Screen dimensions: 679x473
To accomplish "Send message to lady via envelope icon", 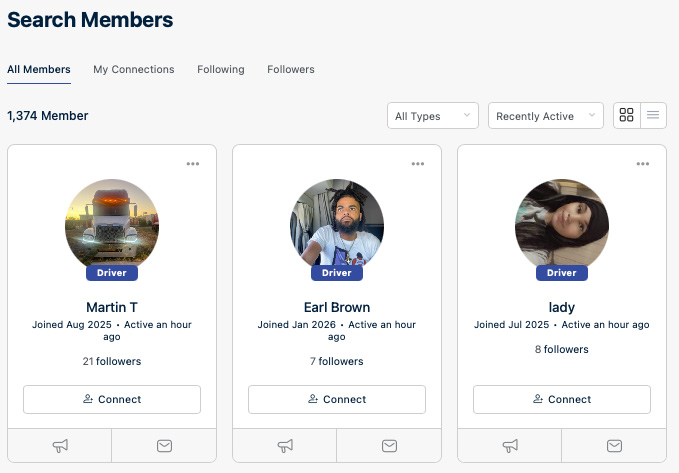I will (614, 446).
